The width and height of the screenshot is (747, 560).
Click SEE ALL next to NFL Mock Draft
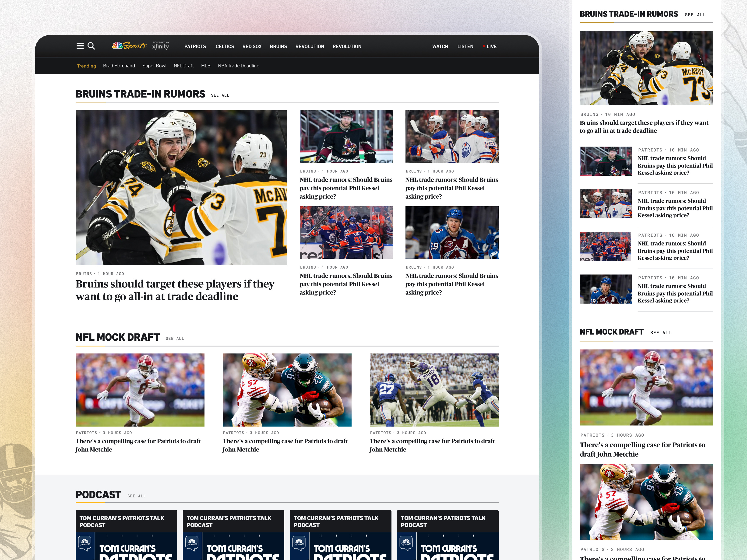[175, 338]
